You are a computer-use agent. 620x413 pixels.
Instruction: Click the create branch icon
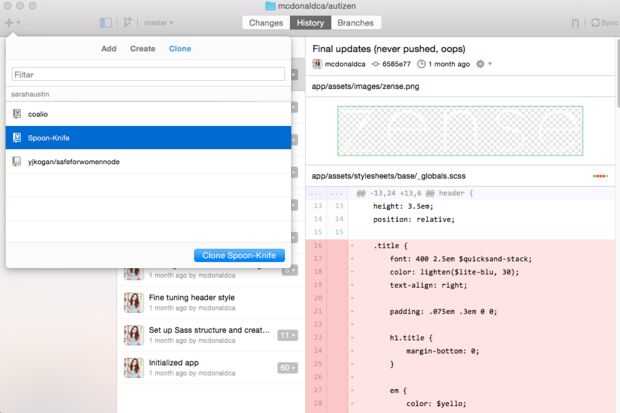[127, 23]
